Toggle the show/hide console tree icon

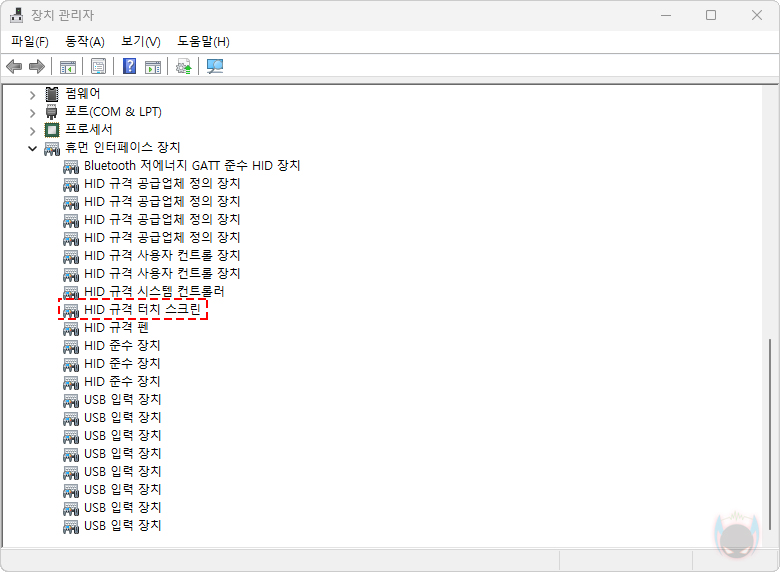[68, 67]
